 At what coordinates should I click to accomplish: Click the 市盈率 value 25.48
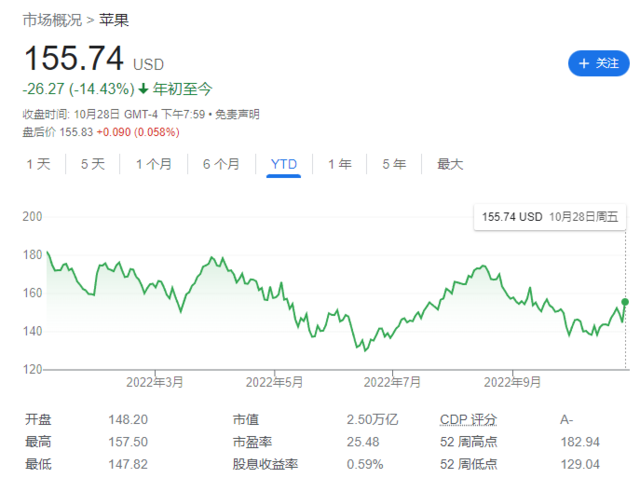click(363, 442)
